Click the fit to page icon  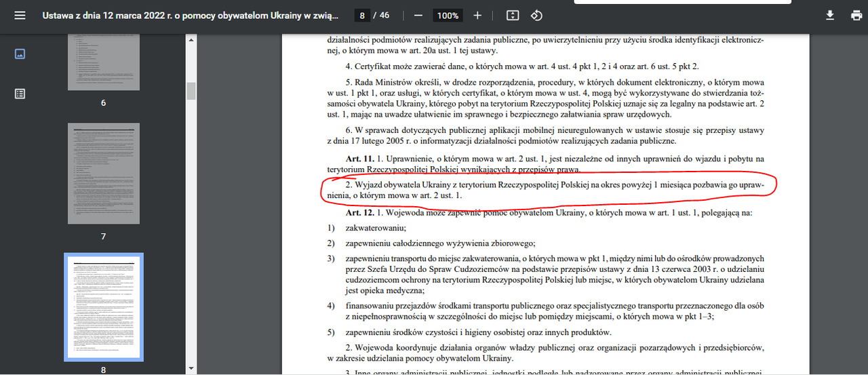coord(513,15)
